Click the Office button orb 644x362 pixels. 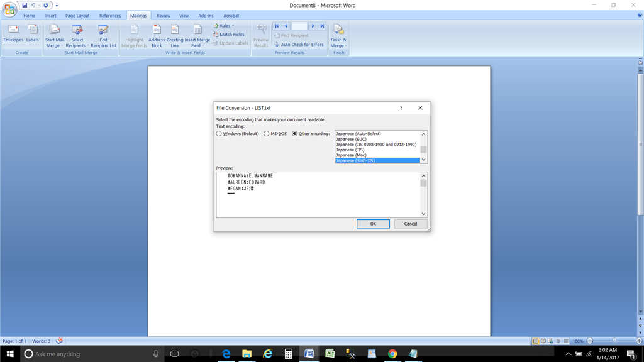[9, 9]
